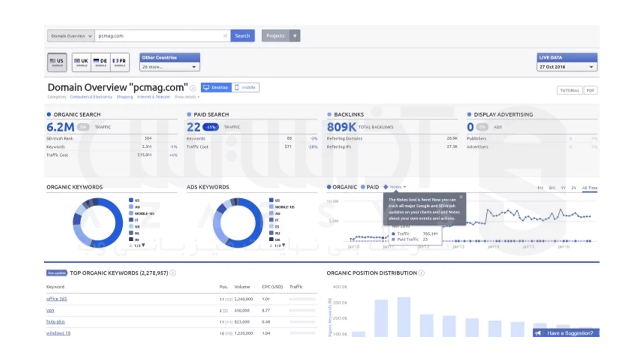The width and height of the screenshot is (644, 362).
Task: Open Shopping category link
Action: (x=125, y=97)
